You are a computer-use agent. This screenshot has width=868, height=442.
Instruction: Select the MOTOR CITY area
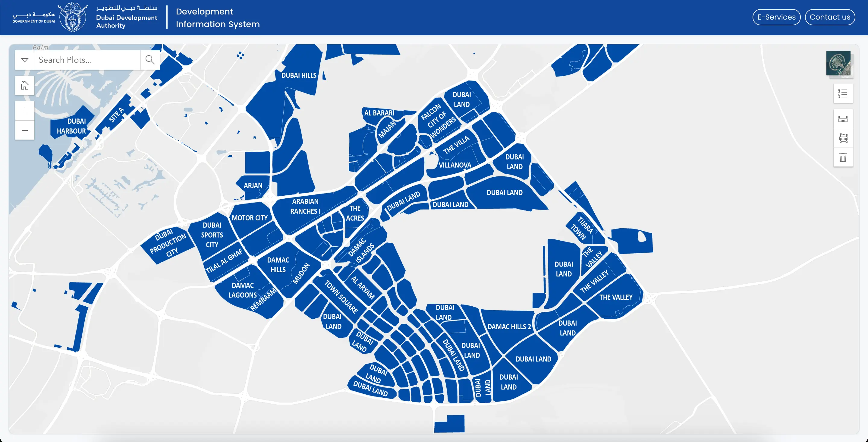click(x=249, y=218)
